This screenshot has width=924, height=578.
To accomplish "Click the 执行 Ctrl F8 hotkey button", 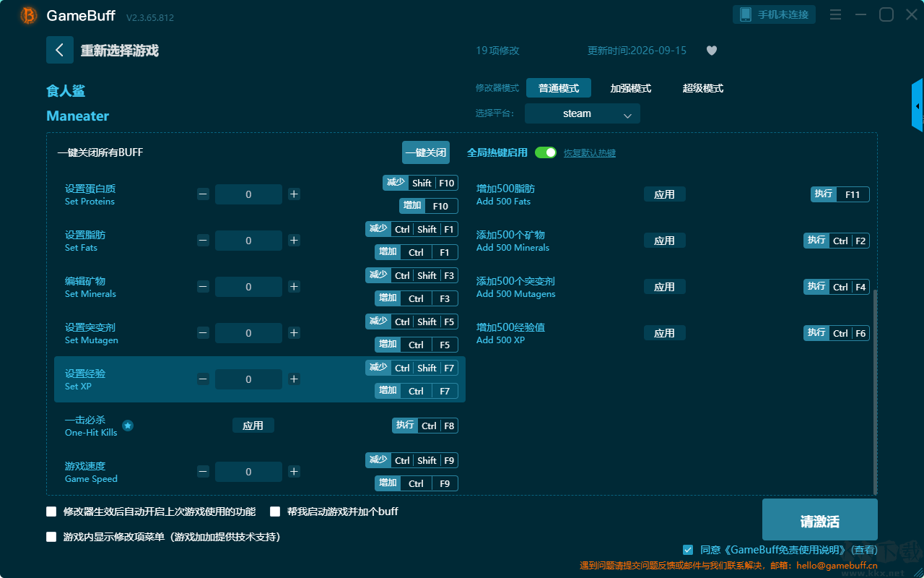I will (425, 426).
